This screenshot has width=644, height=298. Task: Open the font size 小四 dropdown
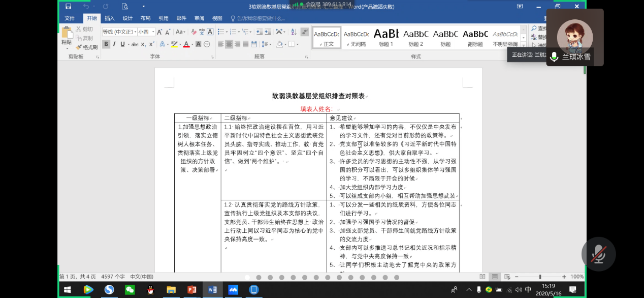click(153, 32)
